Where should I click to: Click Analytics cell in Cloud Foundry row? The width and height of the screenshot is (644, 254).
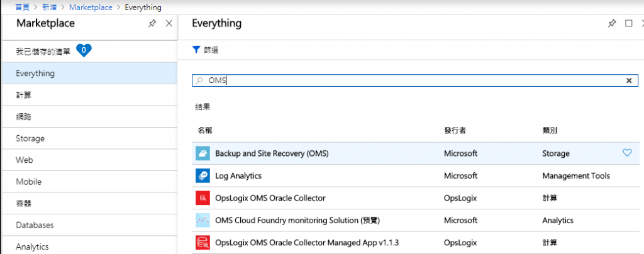pos(558,220)
